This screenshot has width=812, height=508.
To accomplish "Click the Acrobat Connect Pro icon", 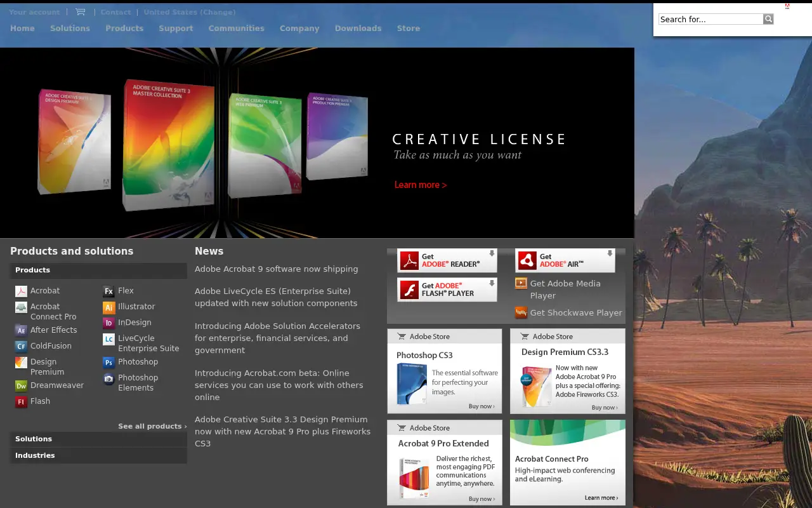I will point(21,307).
